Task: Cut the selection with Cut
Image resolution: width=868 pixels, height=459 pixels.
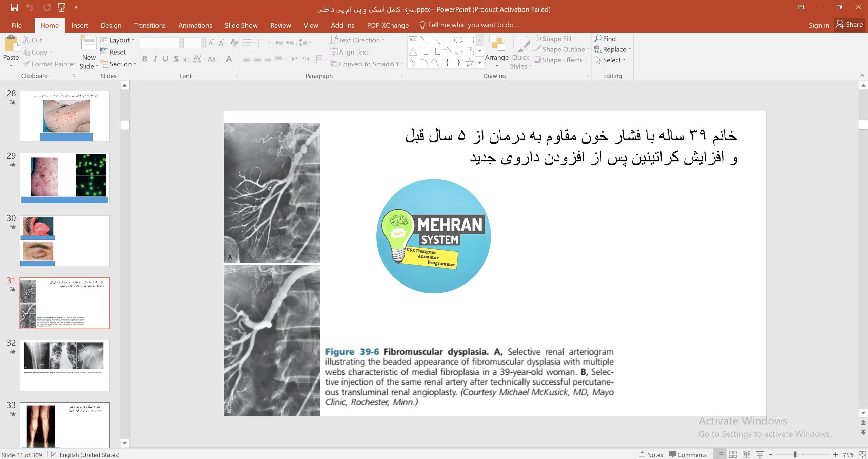Action: click(x=33, y=40)
